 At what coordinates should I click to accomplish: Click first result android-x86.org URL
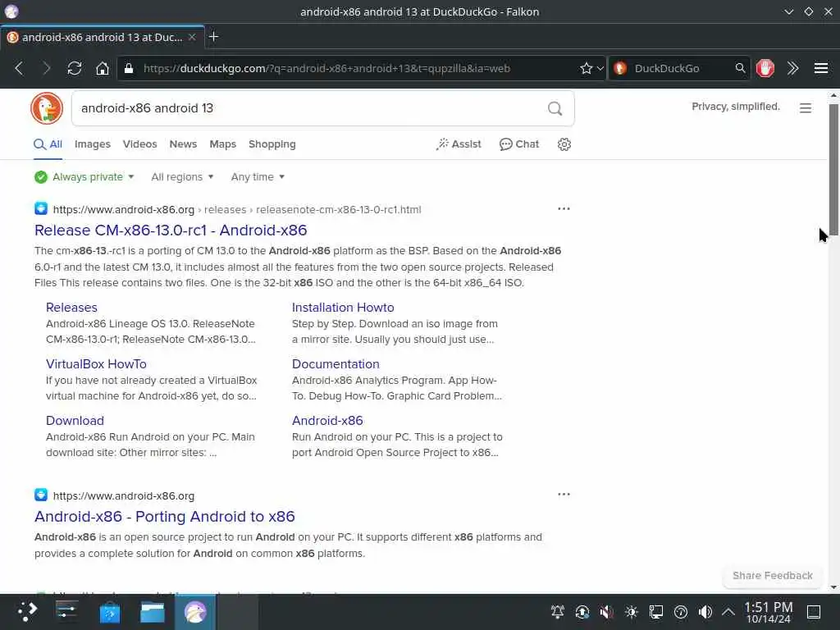(x=124, y=209)
